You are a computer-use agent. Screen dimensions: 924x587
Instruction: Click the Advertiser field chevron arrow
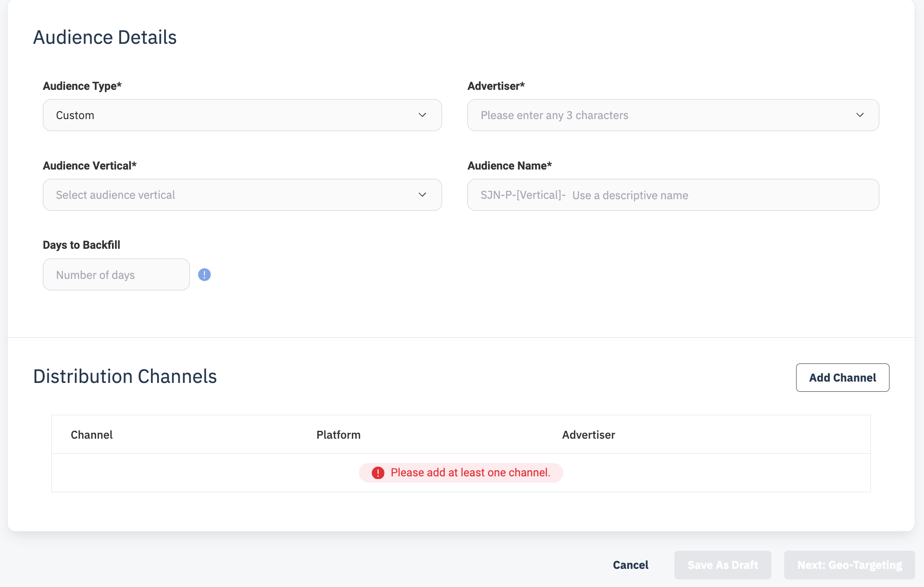click(860, 115)
